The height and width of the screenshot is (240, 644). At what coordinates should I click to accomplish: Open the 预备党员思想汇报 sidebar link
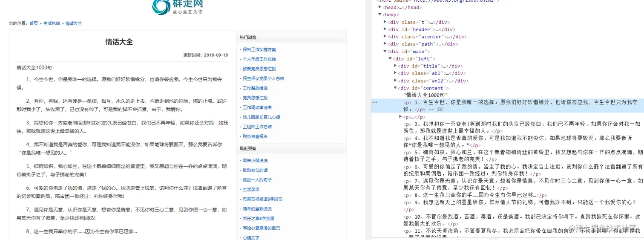point(259,69)
